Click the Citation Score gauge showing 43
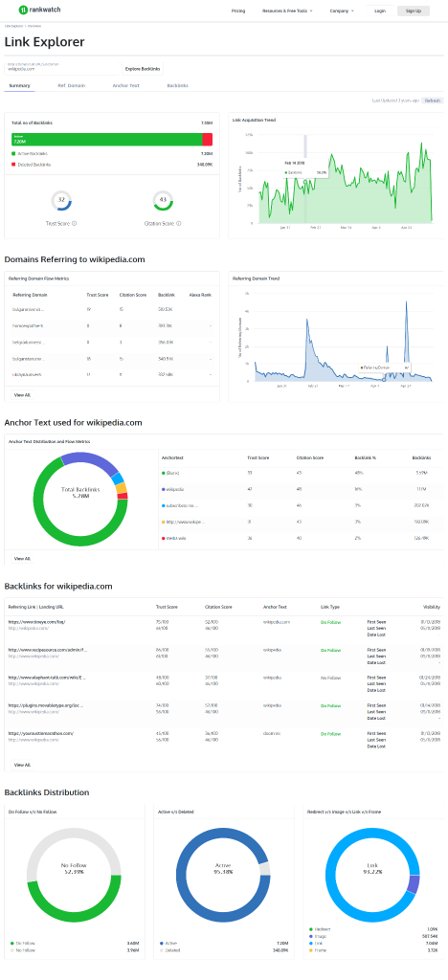This screenshot has height=980, width=448. (163, 200)
